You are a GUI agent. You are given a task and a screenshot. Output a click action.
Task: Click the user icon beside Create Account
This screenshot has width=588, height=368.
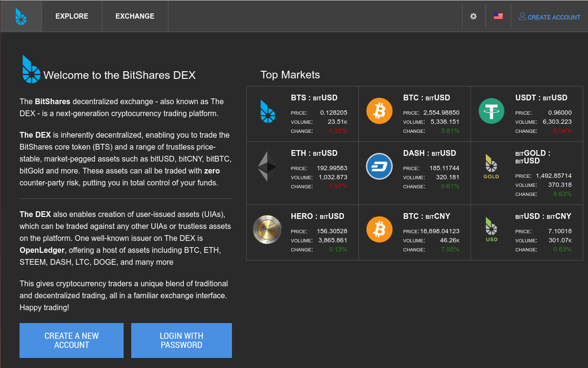click(522, 16)
